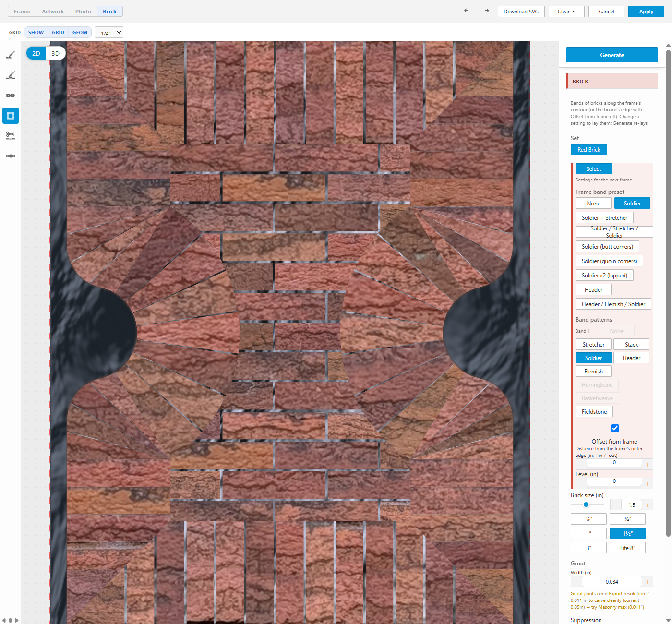Toggle the GEOM option
Screen dimensions: 672x624
pos(80,33)
